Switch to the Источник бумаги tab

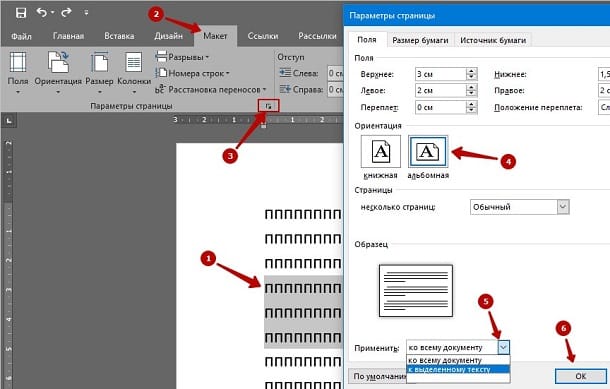pyautogui.click(x=493, y=40)
